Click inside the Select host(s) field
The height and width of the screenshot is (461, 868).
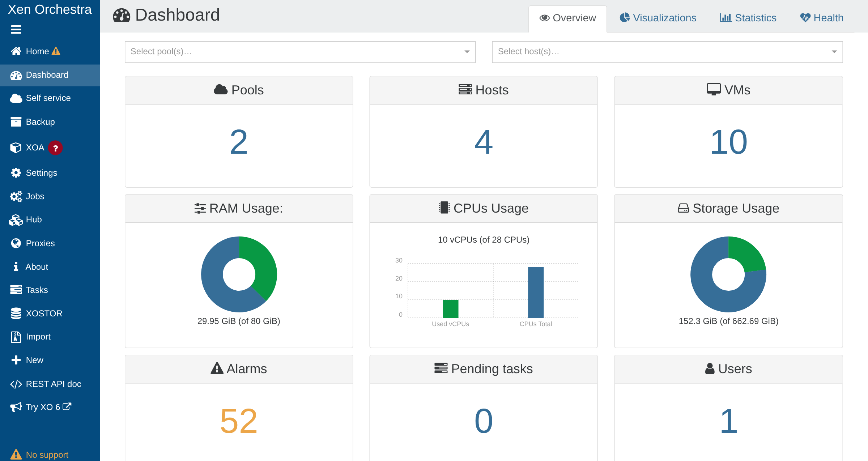click(667, 52)
